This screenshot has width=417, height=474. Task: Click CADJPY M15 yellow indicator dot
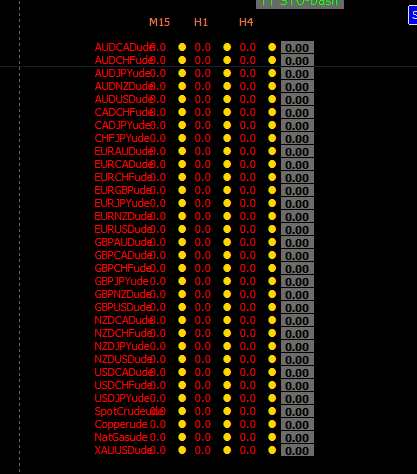click(x=182, y=125)
